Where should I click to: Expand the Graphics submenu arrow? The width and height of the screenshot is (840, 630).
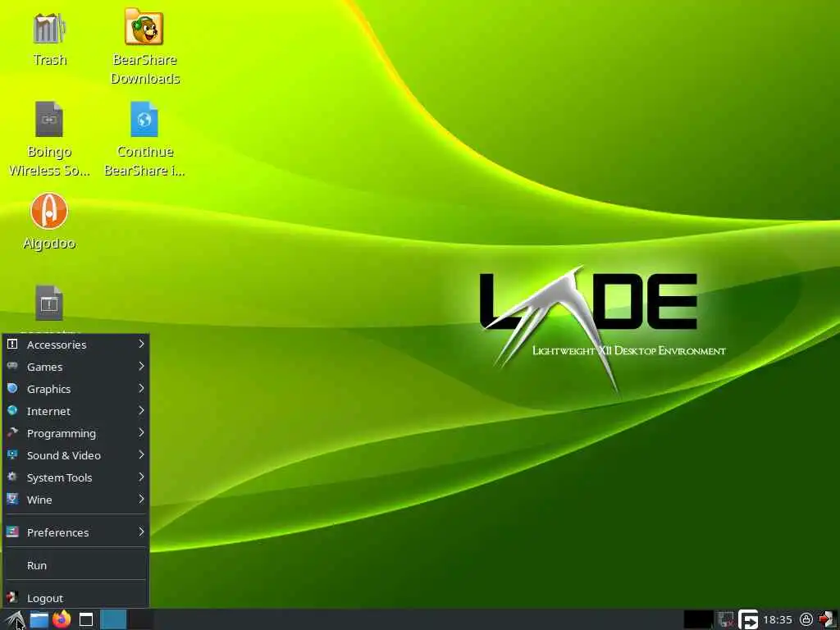coord(141,388)
